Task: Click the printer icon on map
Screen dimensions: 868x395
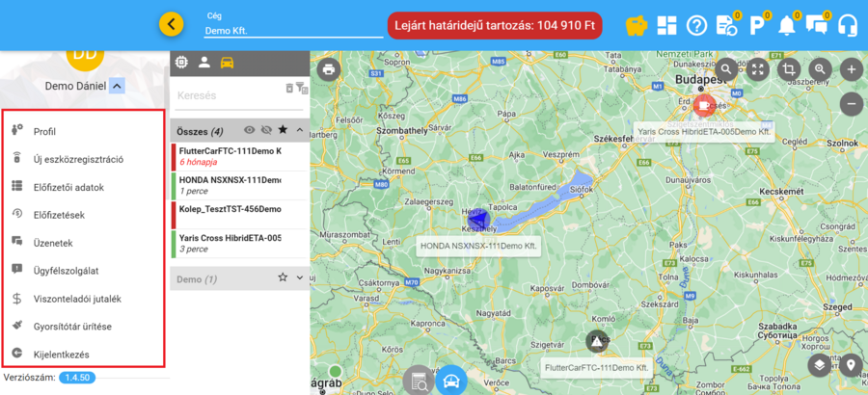Action: 329,69
